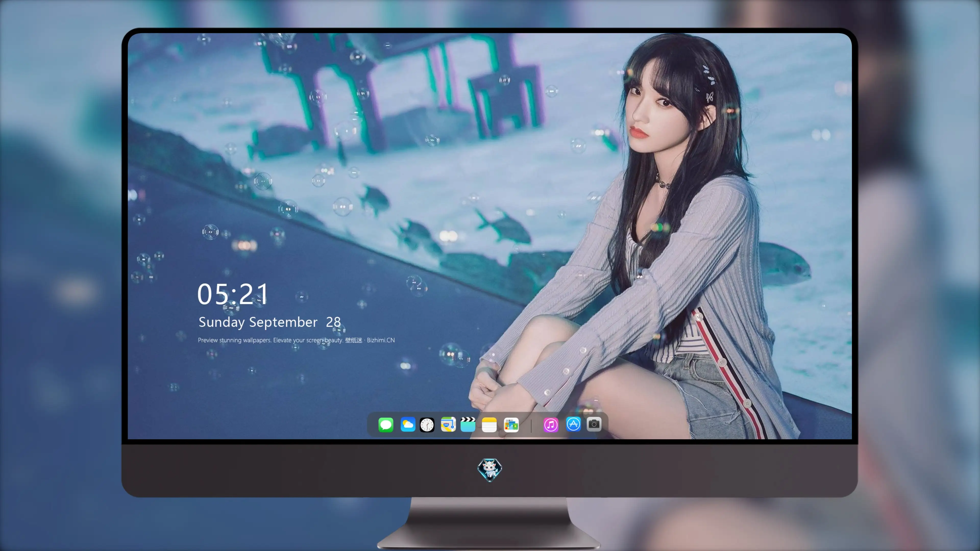Open the green Messages app in the dock
The width and height of the screenshot is (980, 551).
pos(386,424)
